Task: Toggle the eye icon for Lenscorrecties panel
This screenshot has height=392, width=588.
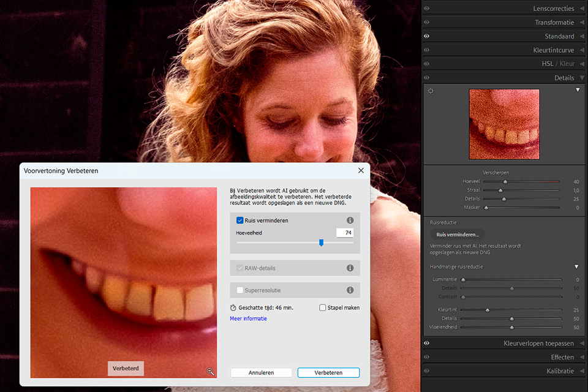Action: pyautogui.click(x=426, y=8)
